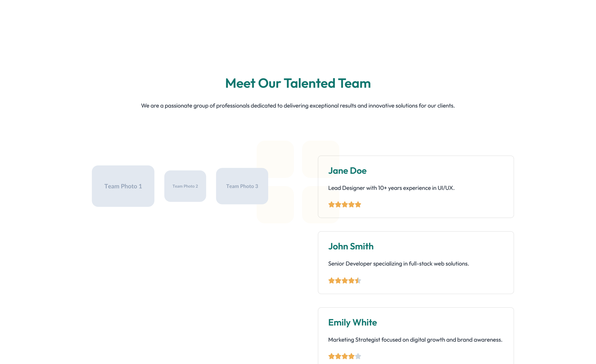The width and height of the screenshot is (596, 364).
Task: Click the first star in Jane Doe's rating
Action: pyautogui.click(x=331, y=204)
